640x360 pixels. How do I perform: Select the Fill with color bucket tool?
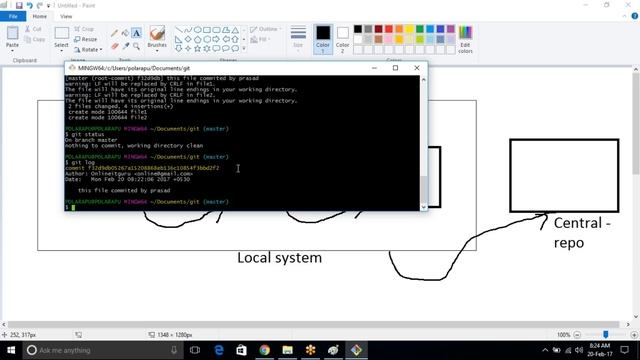[125, 33]
